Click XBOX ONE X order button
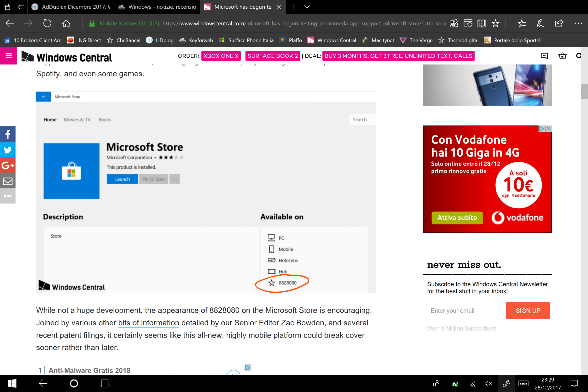Viewport: 588px width, 392px height. [221, 56]
